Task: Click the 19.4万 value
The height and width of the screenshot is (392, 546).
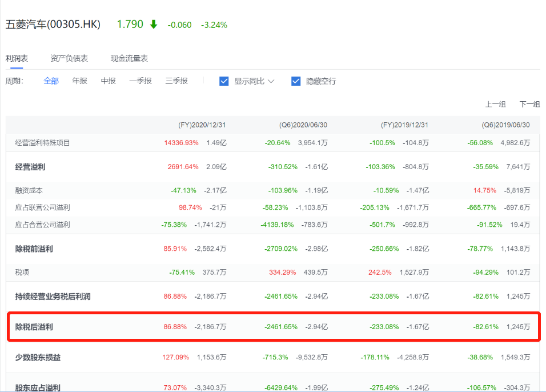Action: click(x=520, y=225)
